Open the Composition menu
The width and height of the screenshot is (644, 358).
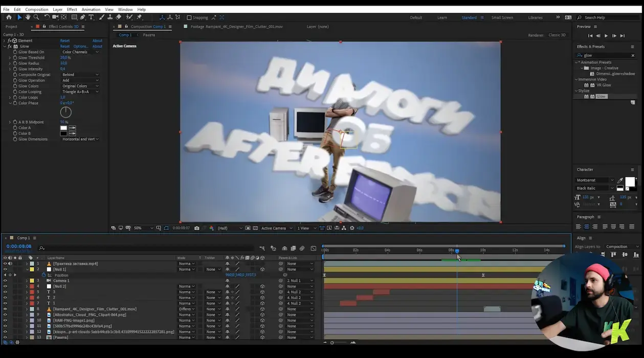pyautogui.click(x=37, y=9)
